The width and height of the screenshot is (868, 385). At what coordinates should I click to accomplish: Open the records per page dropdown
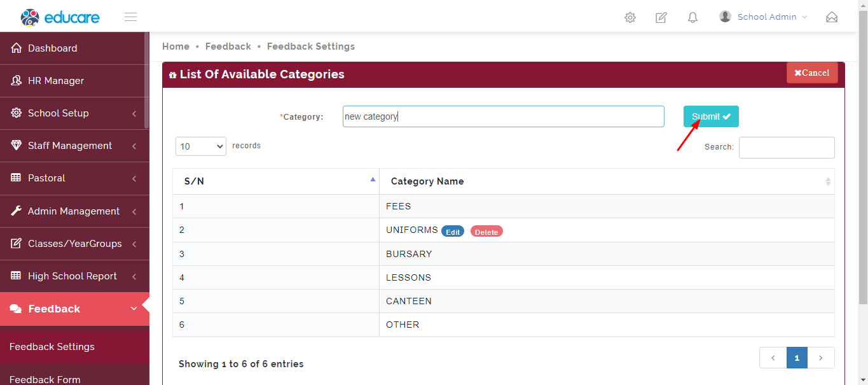[x=201, y=146]
